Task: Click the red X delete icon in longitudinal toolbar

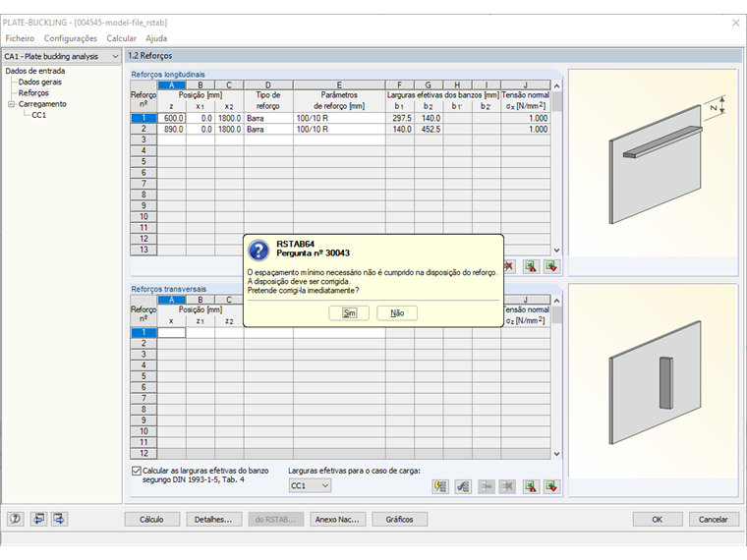Action: point(510,266)
